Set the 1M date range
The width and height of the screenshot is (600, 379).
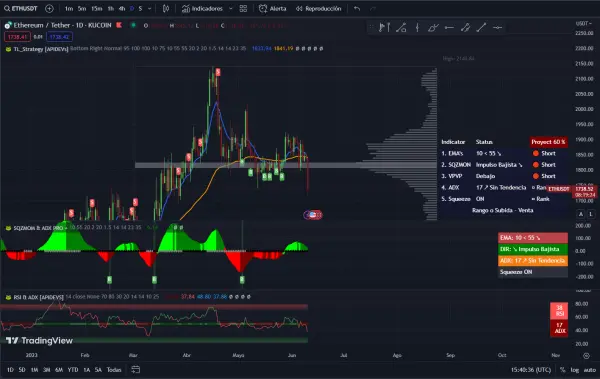(34, 369)
